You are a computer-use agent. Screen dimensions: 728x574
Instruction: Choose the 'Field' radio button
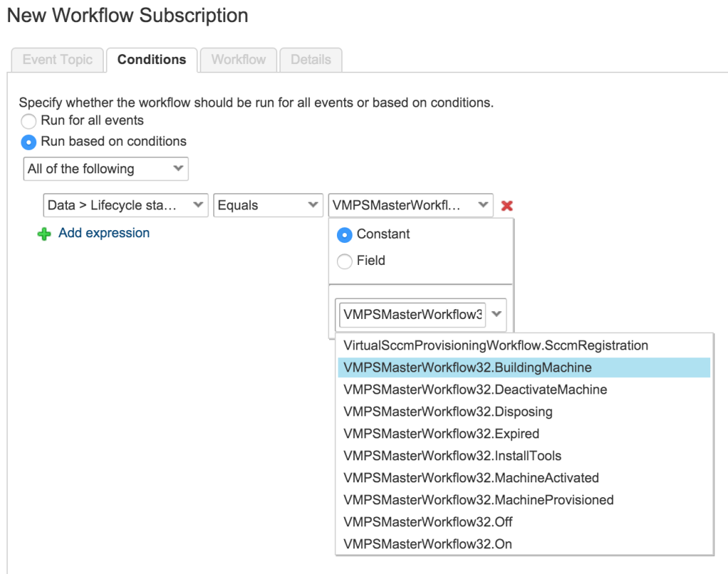[x=345, y=261]
